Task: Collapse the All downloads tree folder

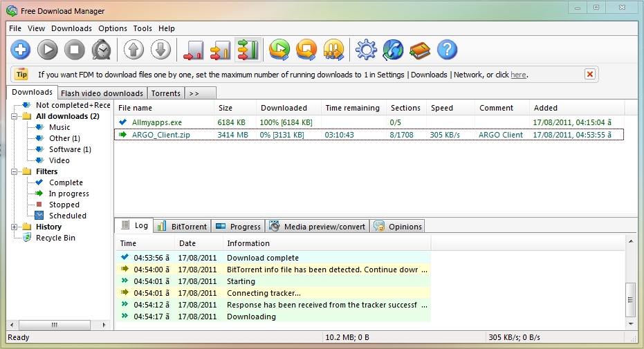Action: point(15,116)
